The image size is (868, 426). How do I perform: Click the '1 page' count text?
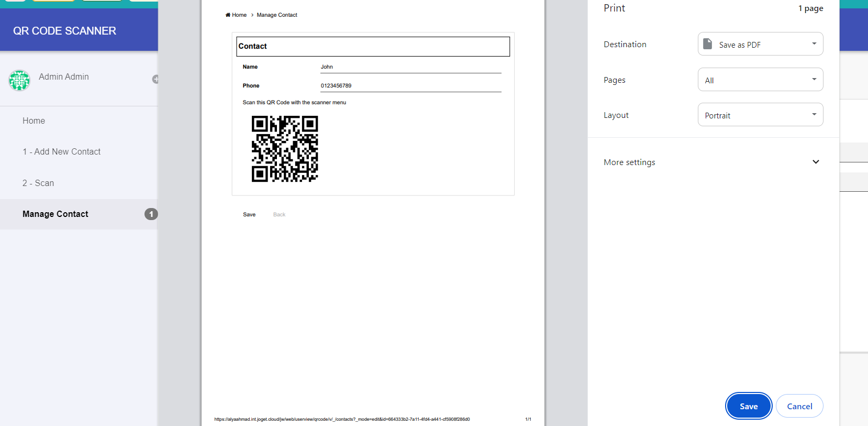(810, 8)
